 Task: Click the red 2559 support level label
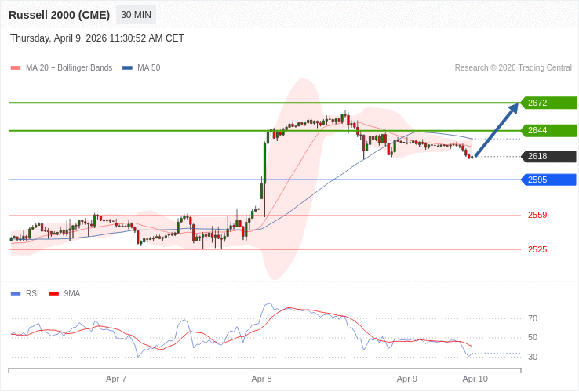537,215
